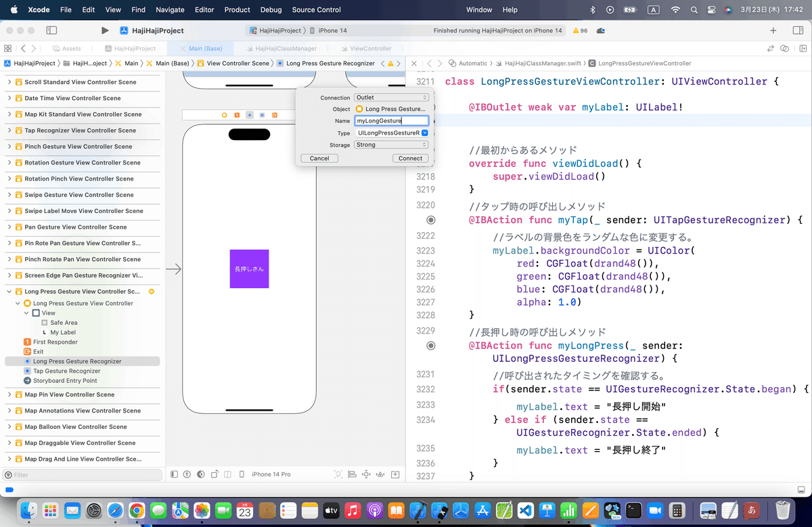The image size is (812, 527).
Task: Select the purple label in the canvas
Action: tap(249, 269)
